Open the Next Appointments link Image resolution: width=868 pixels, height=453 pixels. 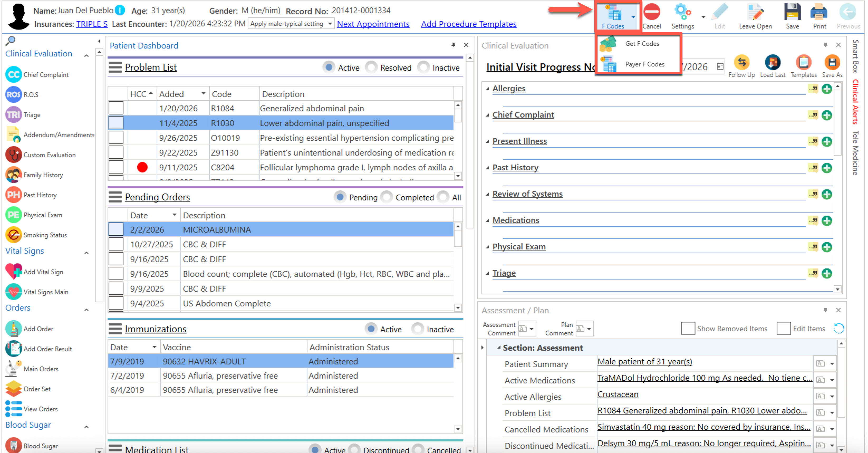(373, 24)
